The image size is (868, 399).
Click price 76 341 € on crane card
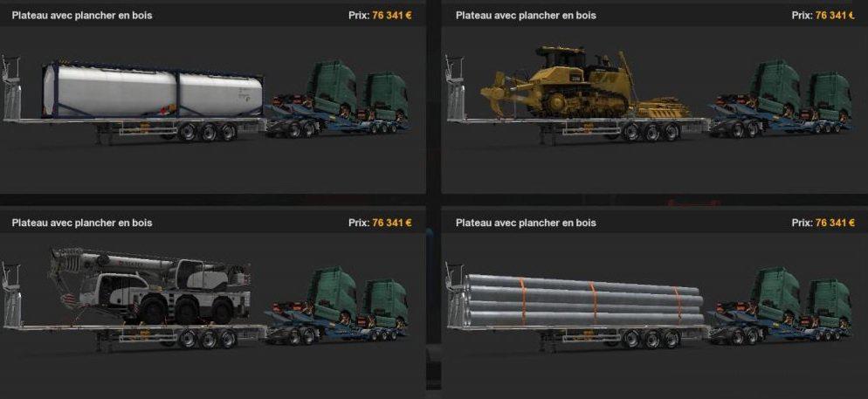[392, 223]
